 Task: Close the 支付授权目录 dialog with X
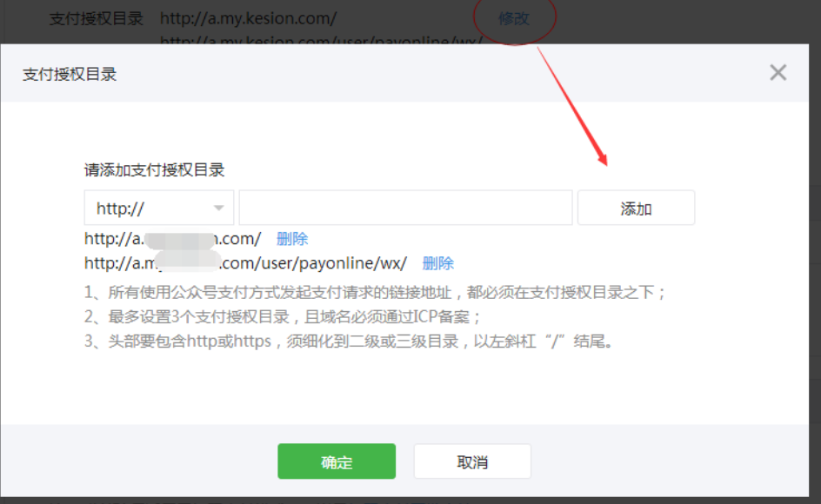pyautogui.click(x=778, y=73)
